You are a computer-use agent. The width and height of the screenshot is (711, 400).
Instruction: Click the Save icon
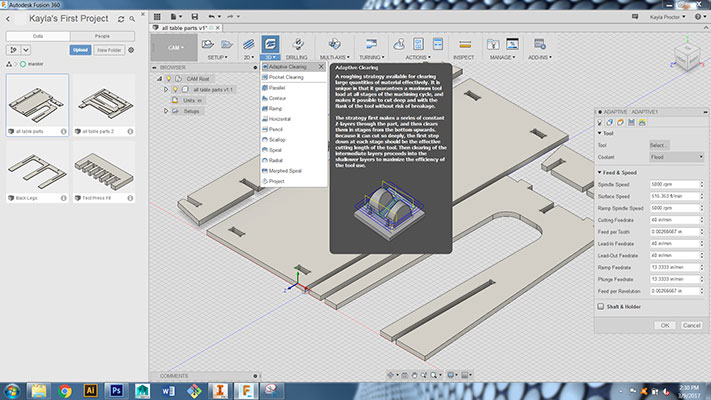[195, 17]
